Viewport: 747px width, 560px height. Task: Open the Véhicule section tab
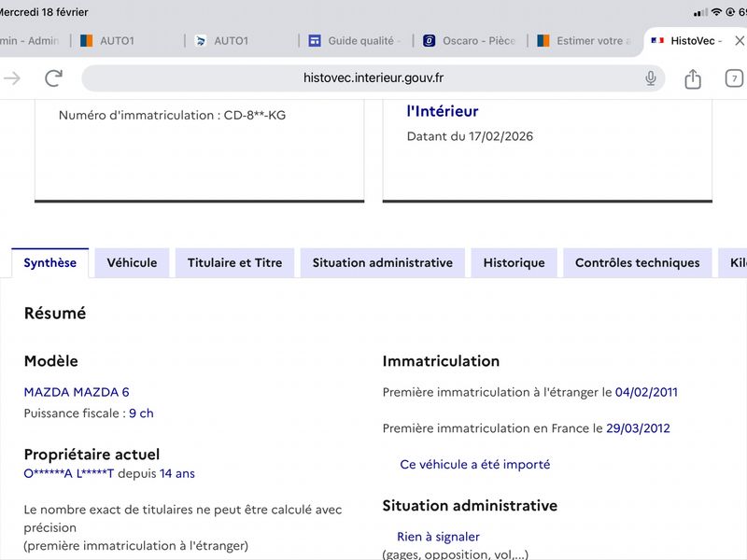[132, 263]
